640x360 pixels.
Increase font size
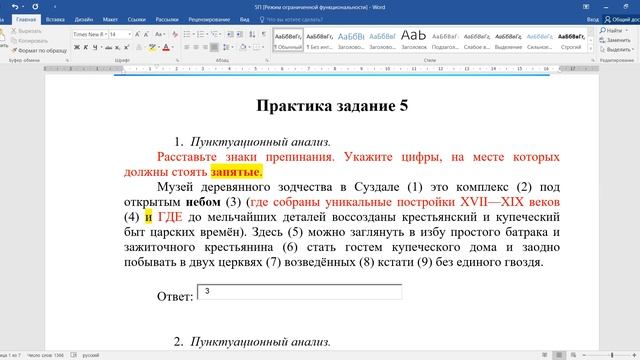click(137, 34)
